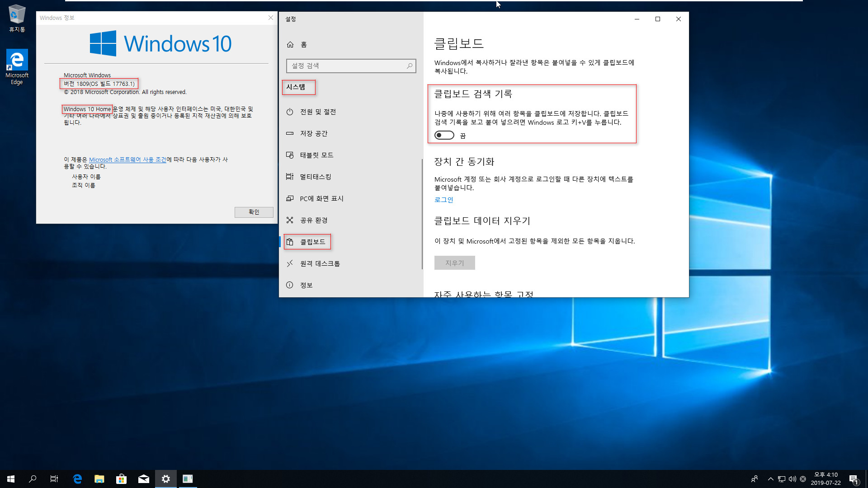Open taskbar search magnifier
This screenshot has width=868, height=488.
pos(33,479)
